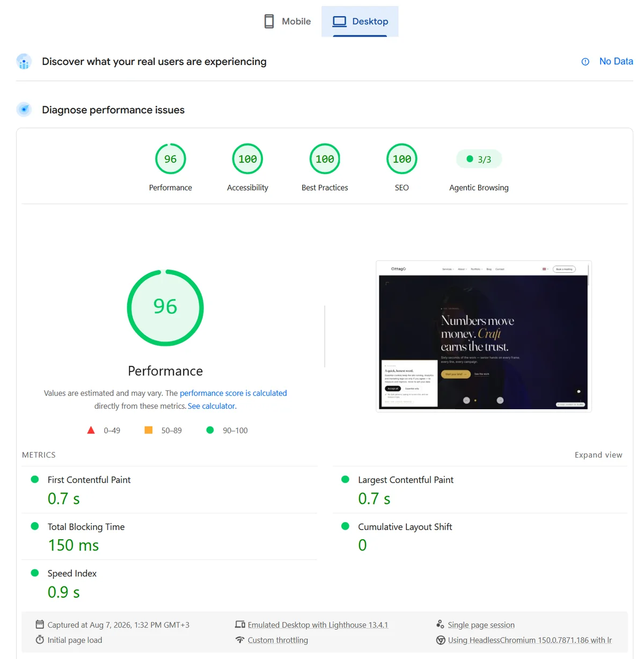Image resolution: width=644 pixels, height=659 pixels.
Task: Click the green dot beside Speed Index
Action: pyautogui.click(x=35, y=573)
